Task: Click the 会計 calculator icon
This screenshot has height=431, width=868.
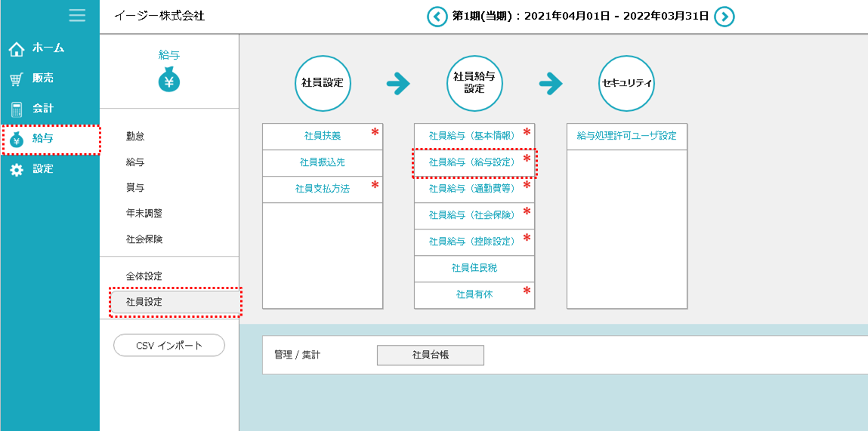Action: coord(17,109)
